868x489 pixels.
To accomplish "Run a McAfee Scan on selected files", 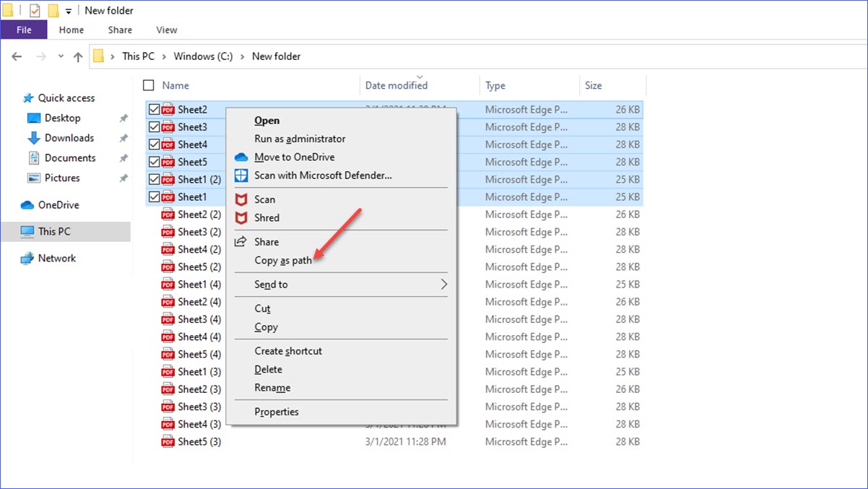I will 264,199.
